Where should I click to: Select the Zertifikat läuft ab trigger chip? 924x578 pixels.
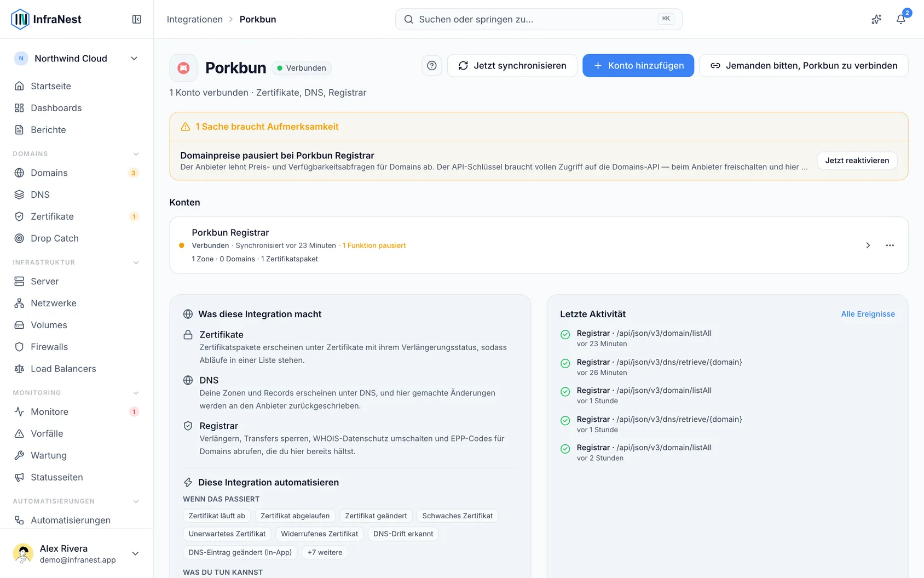coord(217,516)
